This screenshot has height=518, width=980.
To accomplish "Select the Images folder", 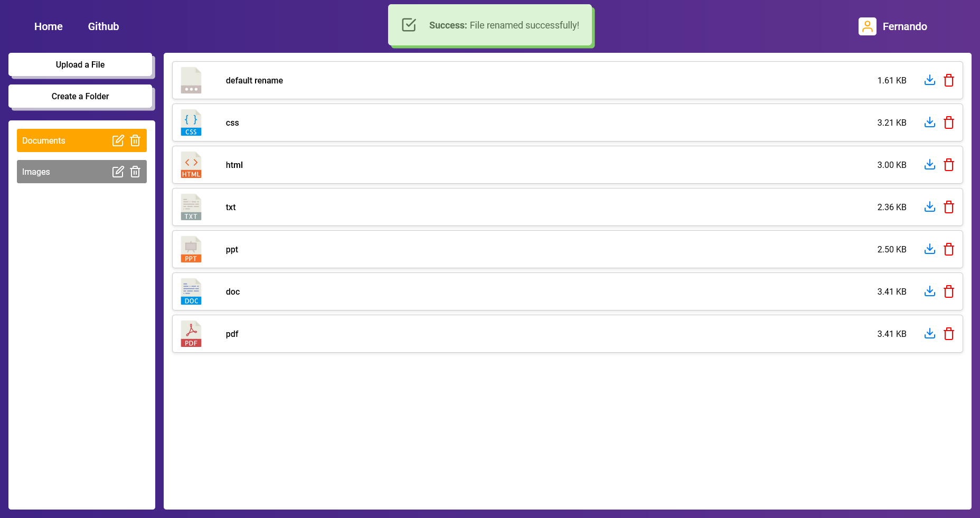I will click(58, 172).
